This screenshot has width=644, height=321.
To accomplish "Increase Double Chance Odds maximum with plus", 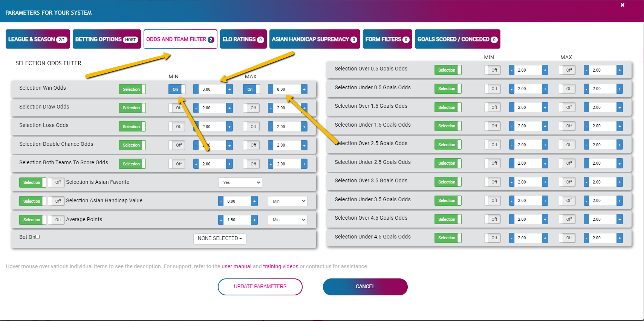I will click(x=304, y=145).
